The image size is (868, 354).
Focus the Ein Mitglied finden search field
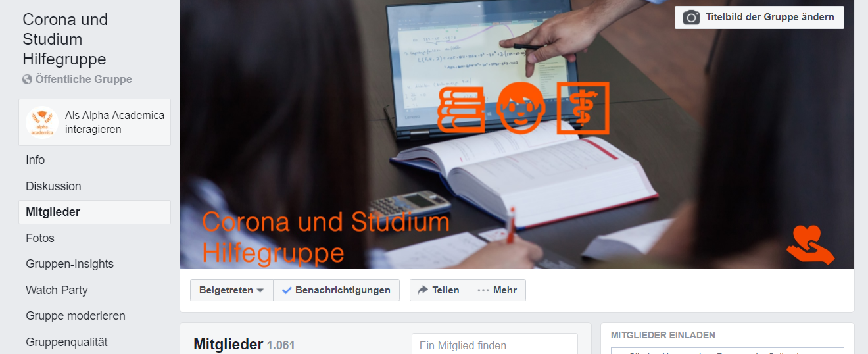494,344
